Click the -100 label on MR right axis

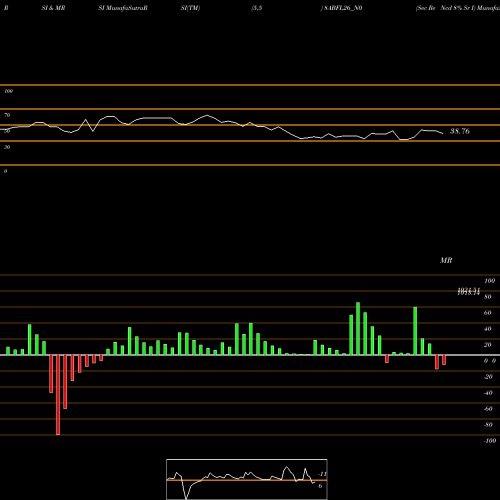pyautogui.click(x=490, y=441)
